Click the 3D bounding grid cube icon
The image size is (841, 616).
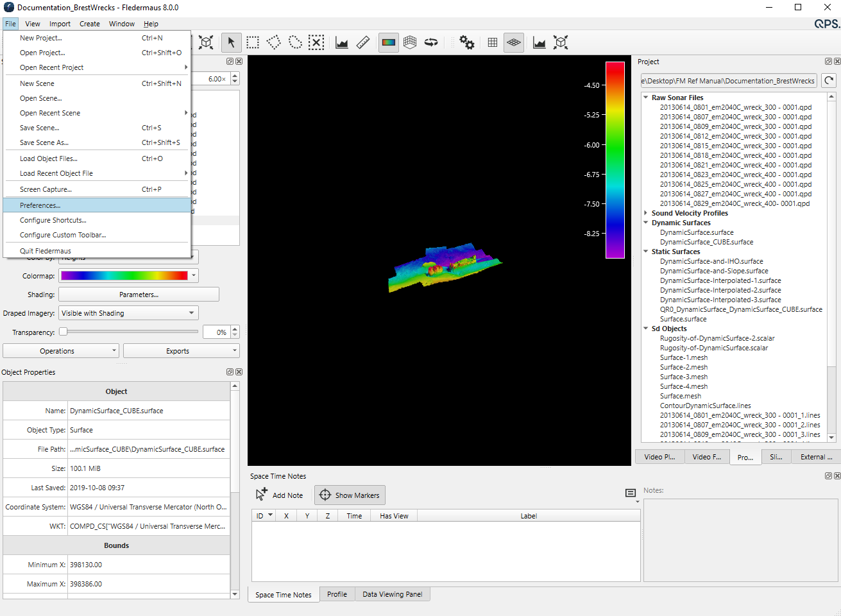pos(410,43)
